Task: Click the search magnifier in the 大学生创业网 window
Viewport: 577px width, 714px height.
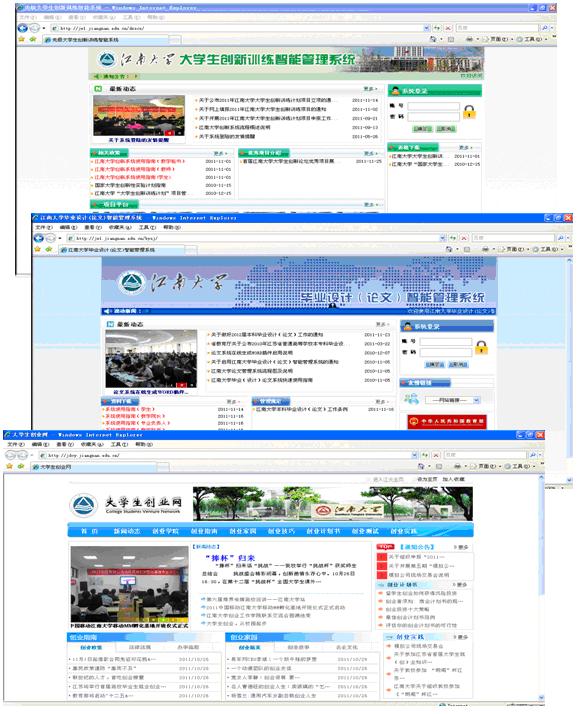Action: pos(532,455)
